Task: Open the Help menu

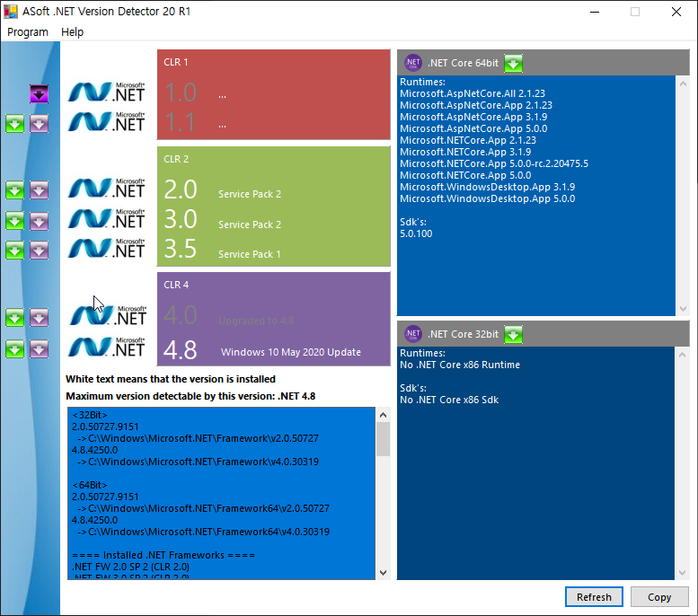Action: 72,32
